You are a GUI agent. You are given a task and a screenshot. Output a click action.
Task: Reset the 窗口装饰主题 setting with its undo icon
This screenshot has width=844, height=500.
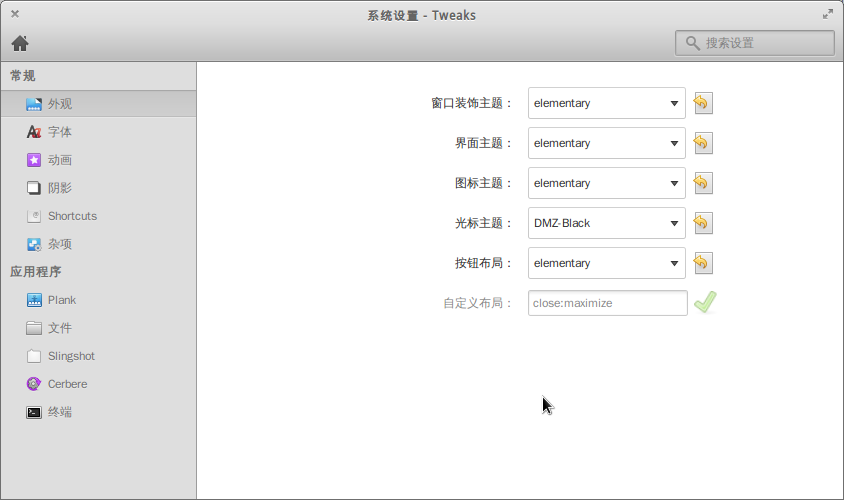[x=702, y=103]
